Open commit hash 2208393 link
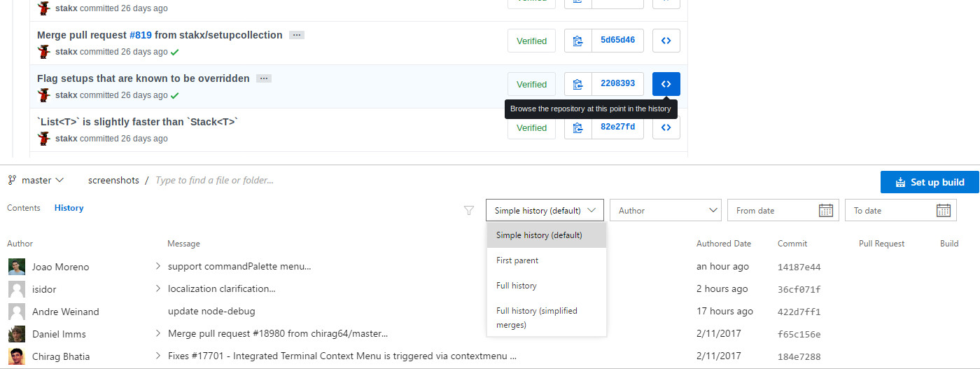The image size is (980, 369). pos(617,84)
